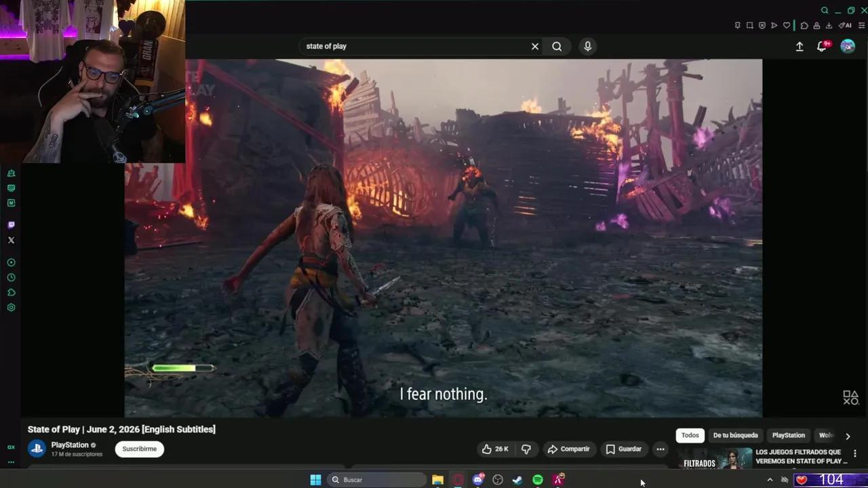Open the top sidebar GX Corner icon
The image size is (868, 488).
tap(11, 174)
